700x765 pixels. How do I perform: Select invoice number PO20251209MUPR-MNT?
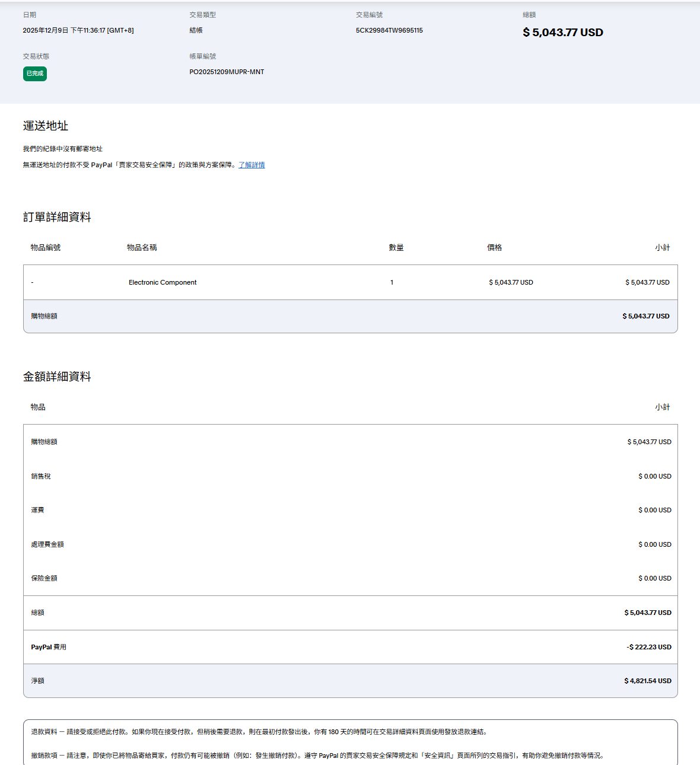pos(227,72)
